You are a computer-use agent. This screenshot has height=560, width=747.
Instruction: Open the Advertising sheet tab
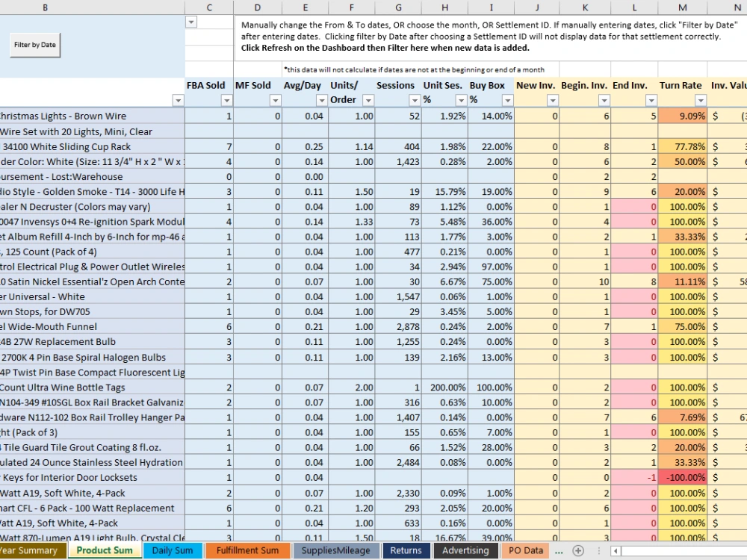pos(465,550)
